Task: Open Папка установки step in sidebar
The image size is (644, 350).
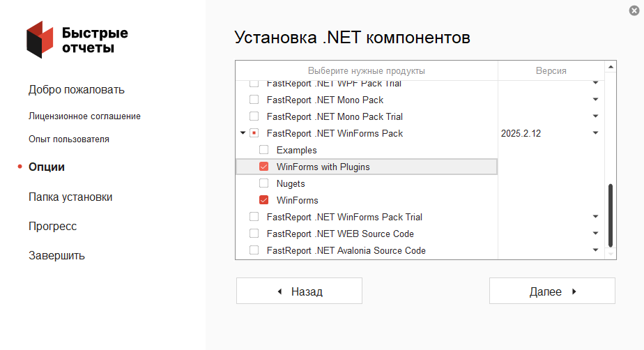Action: (x=70, y=197)
